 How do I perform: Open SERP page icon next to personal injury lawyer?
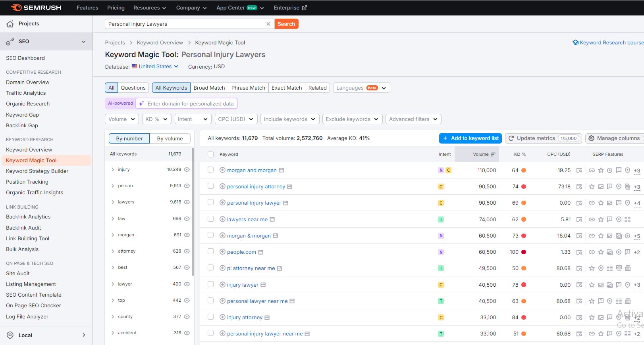pyautogui.click(x=285, y=203)
